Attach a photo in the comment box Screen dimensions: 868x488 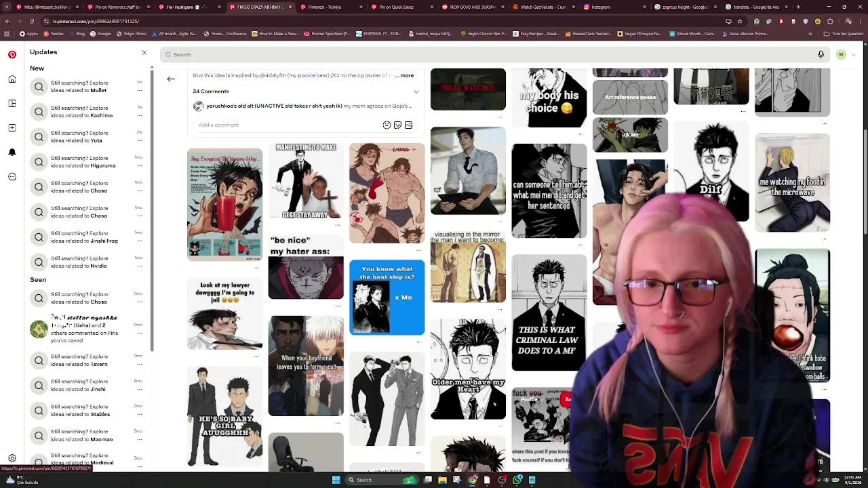(408, 125)
